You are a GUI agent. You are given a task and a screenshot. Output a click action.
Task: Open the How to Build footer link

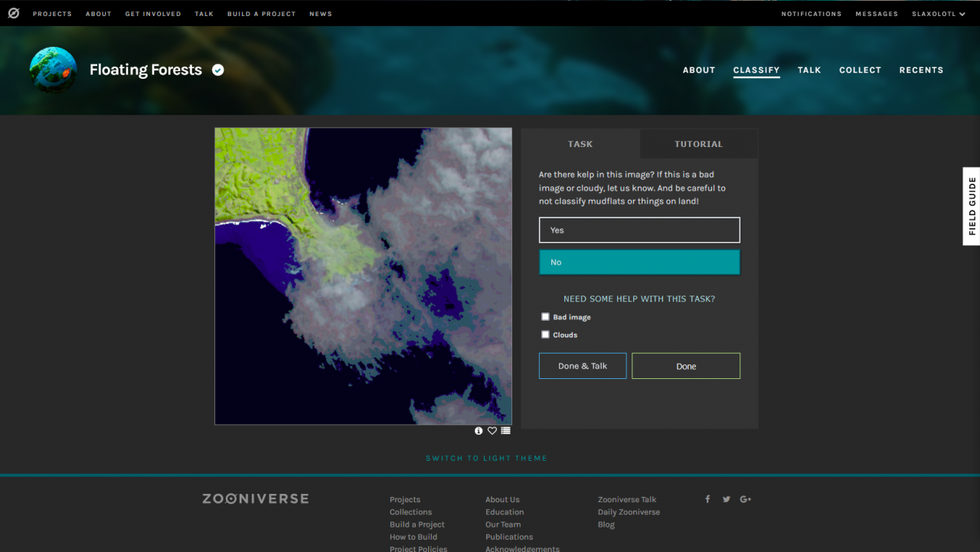tap(413, 537)
